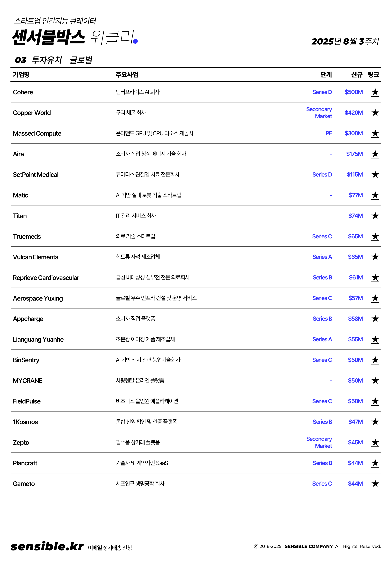Select the $500M amount for Cohere
This screenshot has width=392, height=567.
click(354, 92)
